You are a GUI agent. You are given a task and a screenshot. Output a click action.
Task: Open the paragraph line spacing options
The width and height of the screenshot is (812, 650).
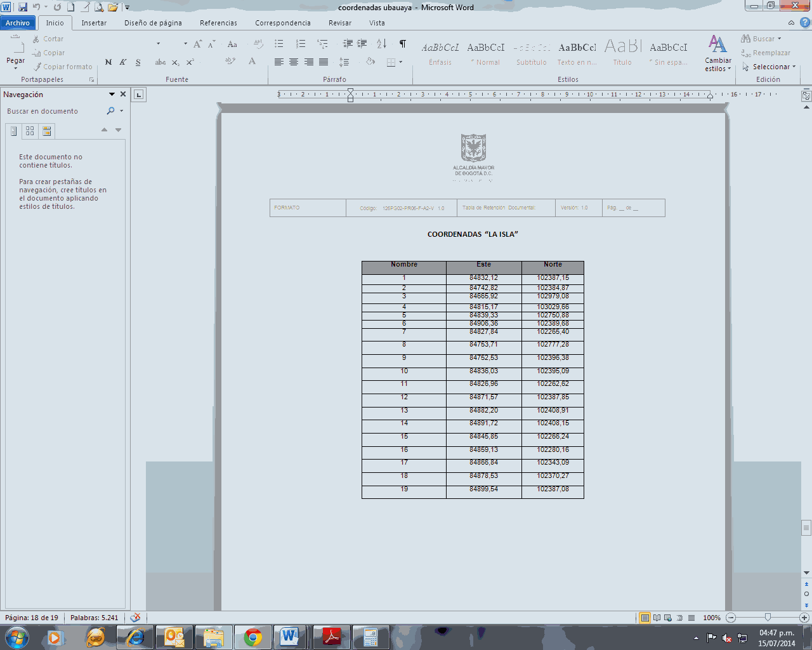click(344, 62)
